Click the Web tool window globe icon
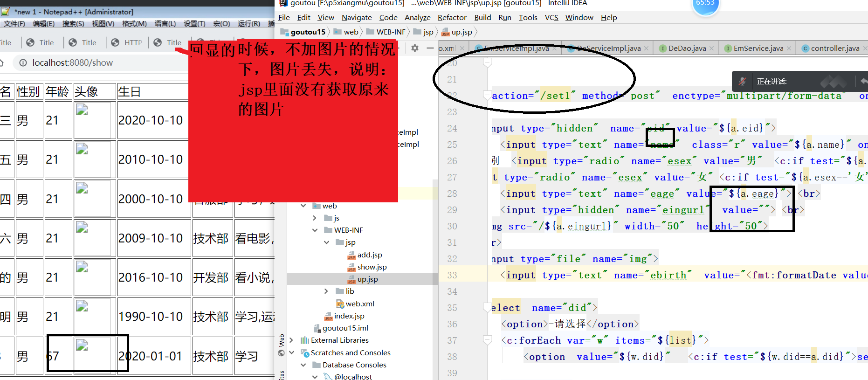Screen dimensions: 868x380 pos(281,353)
